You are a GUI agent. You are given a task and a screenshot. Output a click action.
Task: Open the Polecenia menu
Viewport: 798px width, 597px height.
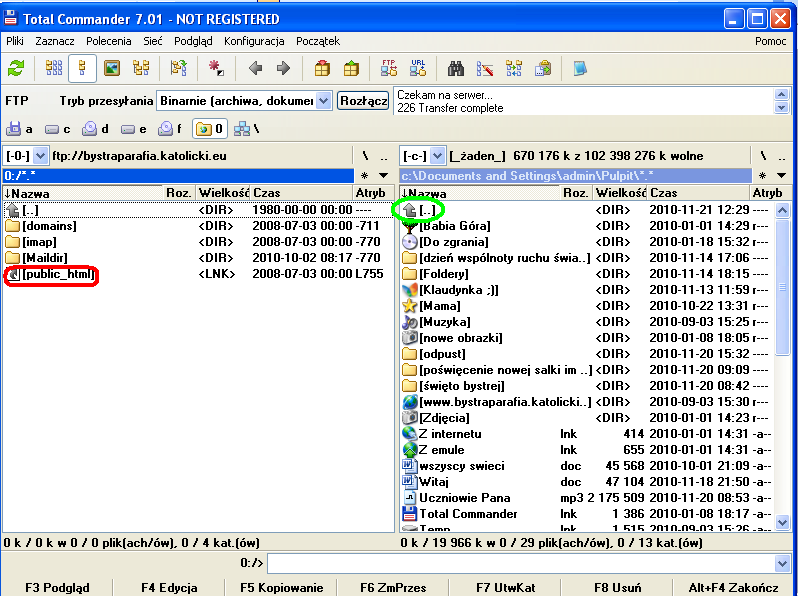pos(109,41)
